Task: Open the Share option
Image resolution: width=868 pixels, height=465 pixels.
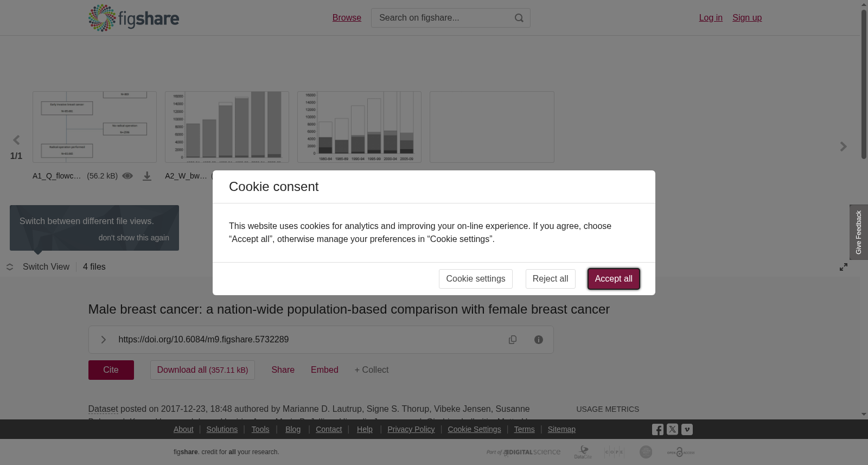Action: point(283,370)
